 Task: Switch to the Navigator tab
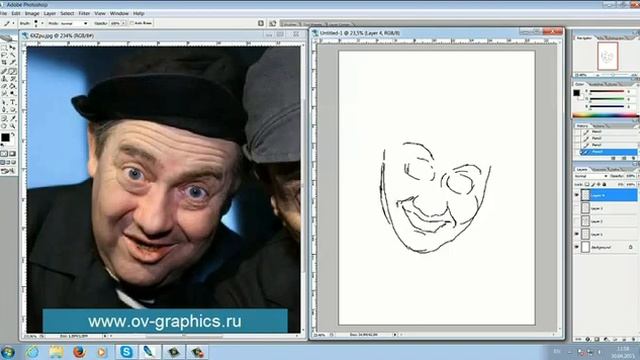584,38
